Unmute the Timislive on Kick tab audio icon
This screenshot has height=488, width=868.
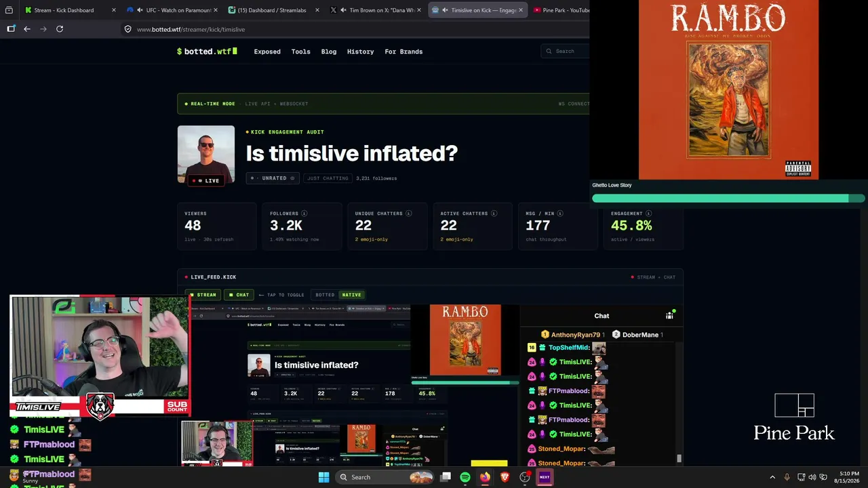coord(445,10)
